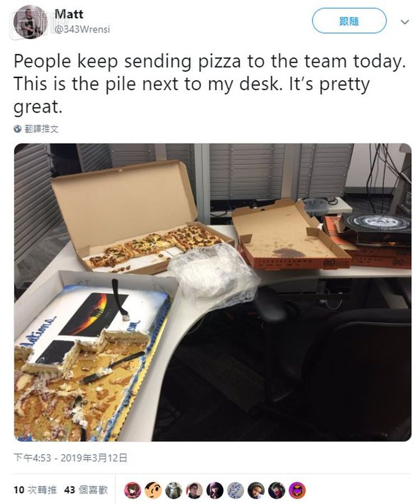The height and width of the screenshot is (504, 420).
Task: Open the third gray statue-like liker avatar
Action: [x=174, y=490]
